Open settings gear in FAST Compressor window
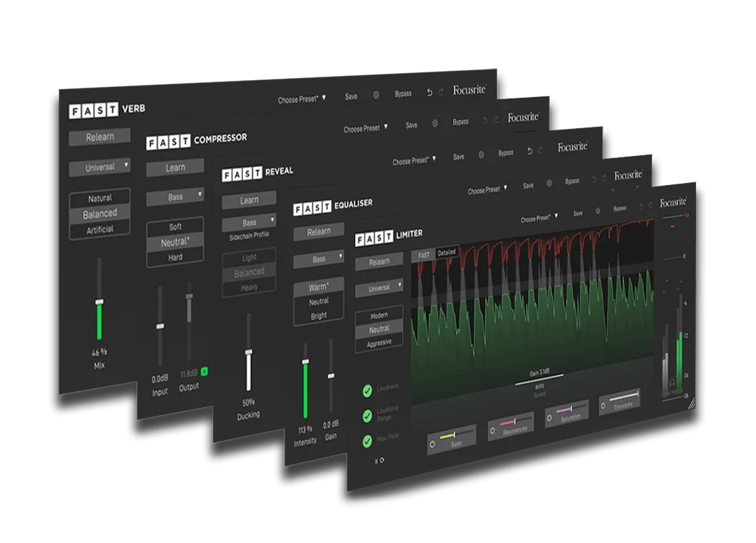 (x=435, y=123)
